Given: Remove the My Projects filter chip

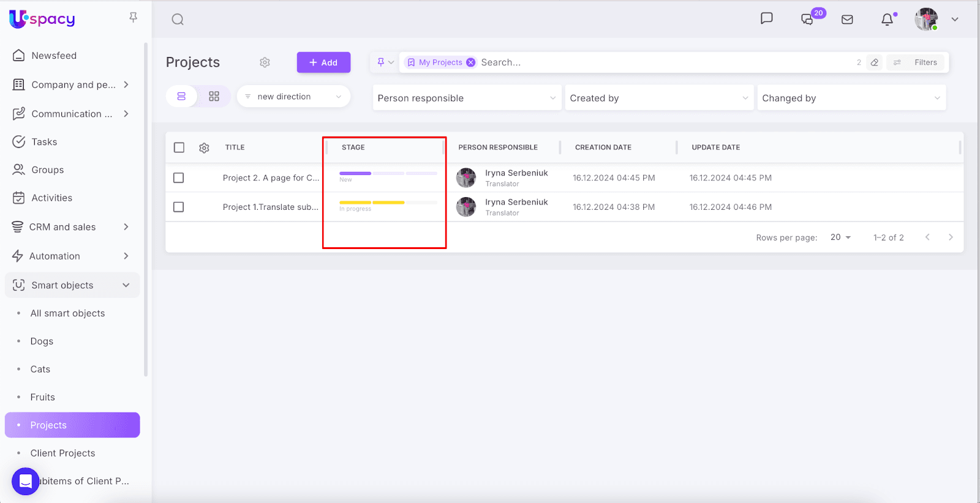Looking at the screenshot, I should 470,62.
